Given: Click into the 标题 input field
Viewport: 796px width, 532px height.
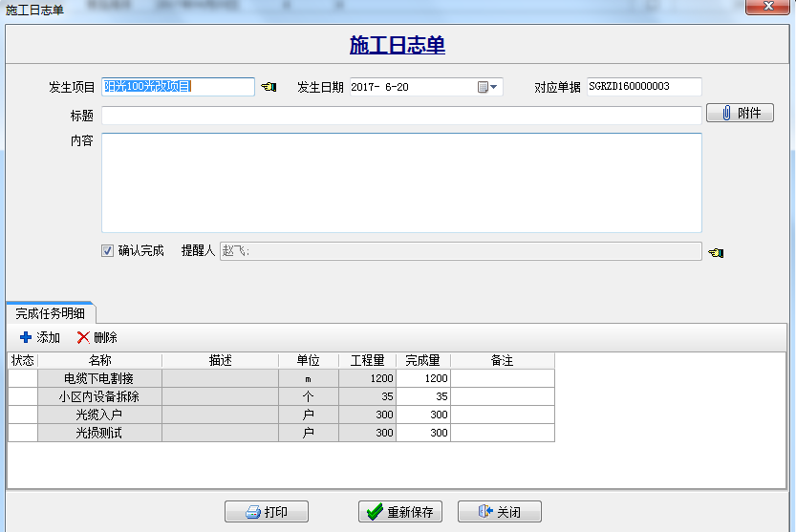Looking at the screenshot, I should pyautogui.click(x=401, y=116).
